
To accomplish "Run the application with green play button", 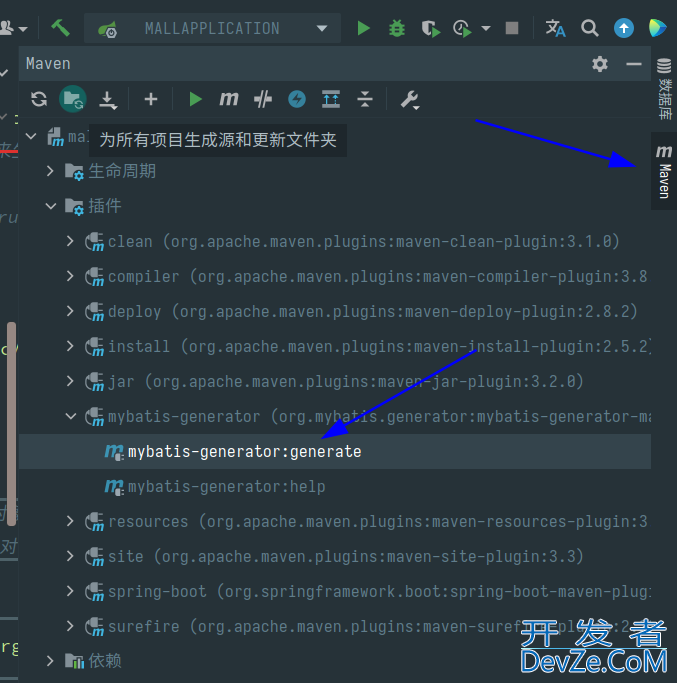I will tap(363, 28).
